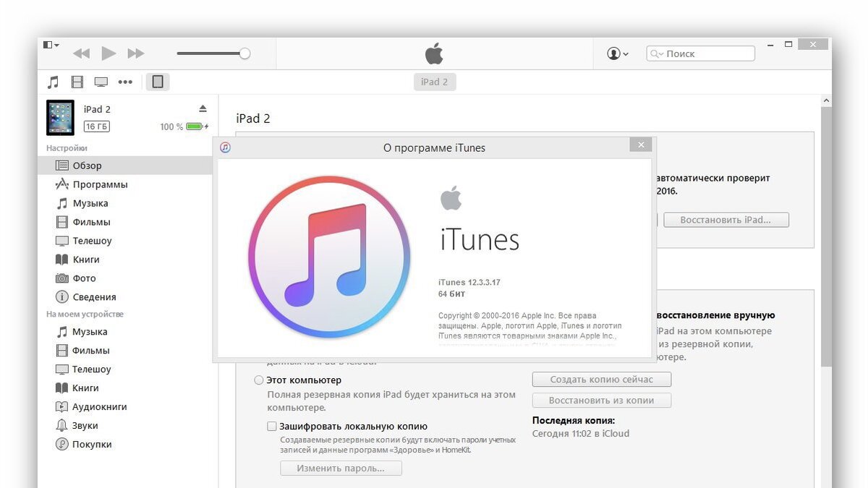Enable Зашифровать локальную копию checkbox

pos(272,427)
